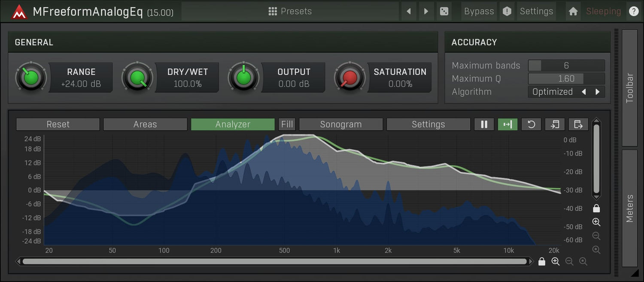Click the undo reset arrow icon
The image size is (644, 282).
pos(531,124)
